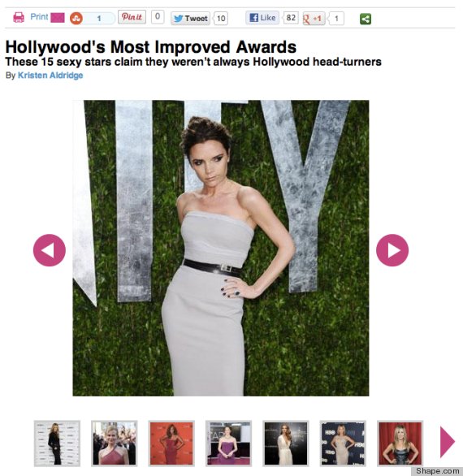Click the Google +1 button
The width and height of the screenshot is (463, 476).
[x=314, y=19]
